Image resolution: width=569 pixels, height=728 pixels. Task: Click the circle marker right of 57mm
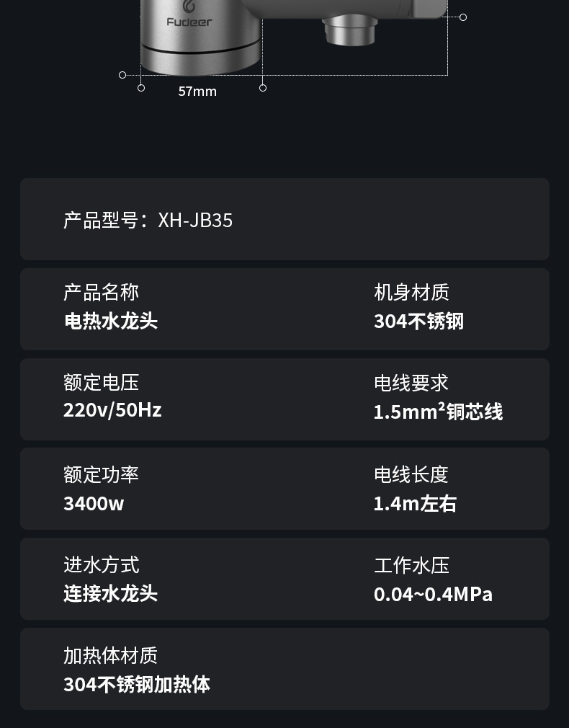point(263,88)
